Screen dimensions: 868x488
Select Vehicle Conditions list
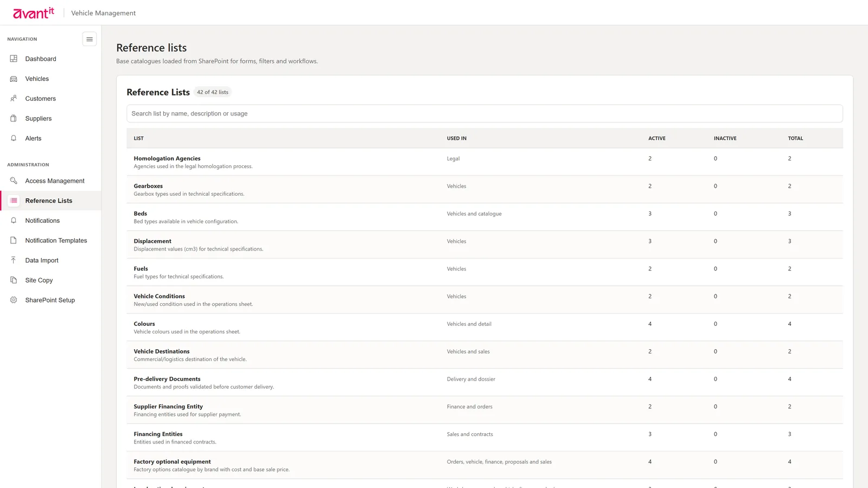click(x=484, y=300)
